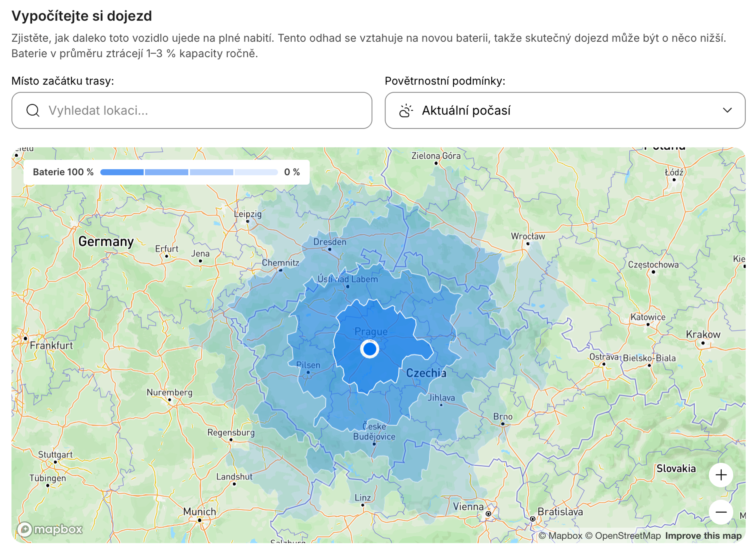Click the Frankfurt city label
The width and height of the screenshot is (756, 552).
(x=51, y=345)
